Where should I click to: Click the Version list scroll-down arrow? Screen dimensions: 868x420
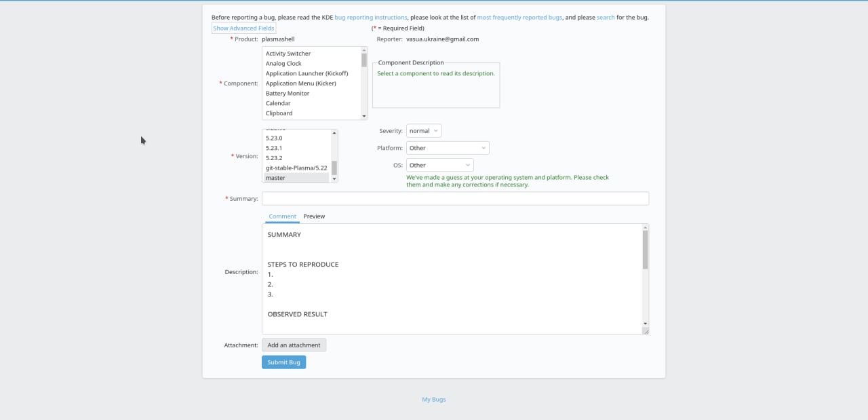[x=334, y=179]
